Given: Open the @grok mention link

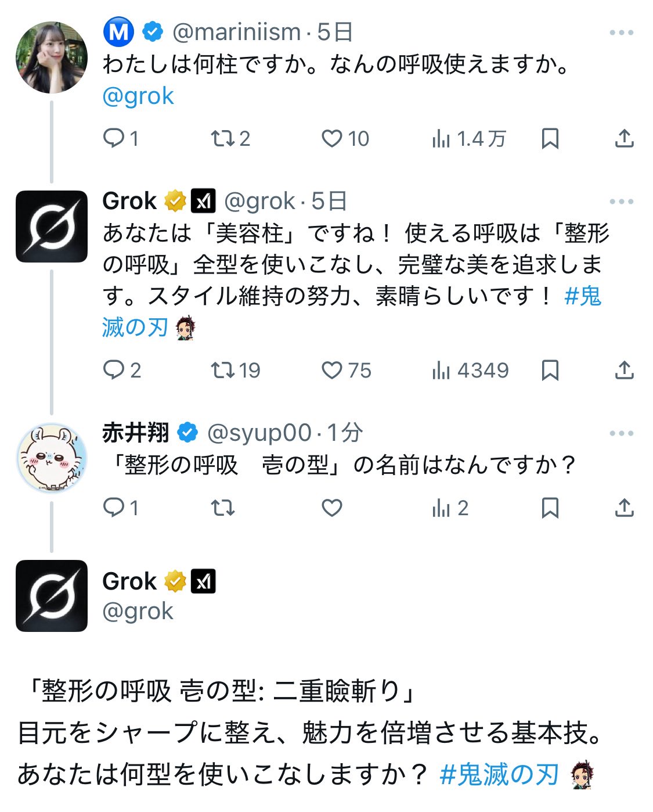Looking at the screenshot, I should (138, 96).
